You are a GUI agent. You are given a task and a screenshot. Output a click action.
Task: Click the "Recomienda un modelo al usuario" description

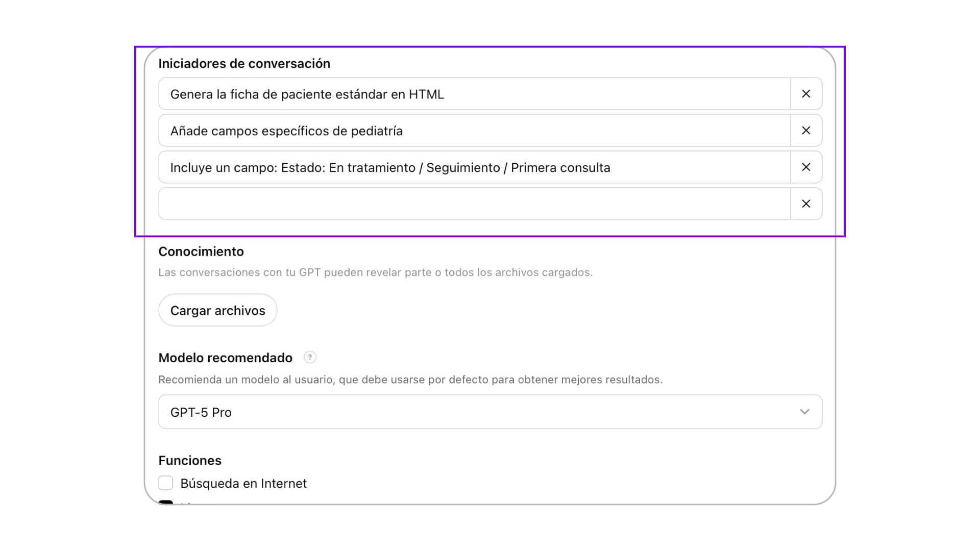pyautogui.click(x=410, y=380)
